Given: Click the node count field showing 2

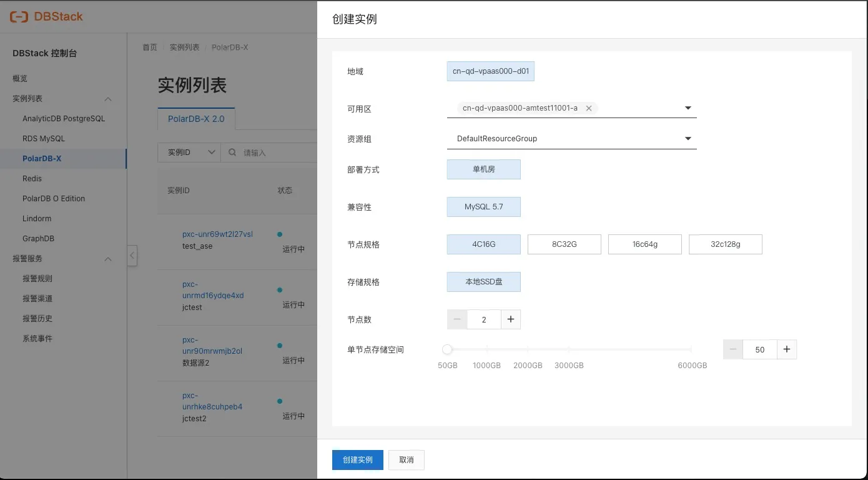Looking at the screenshot, I should [484, 319].
